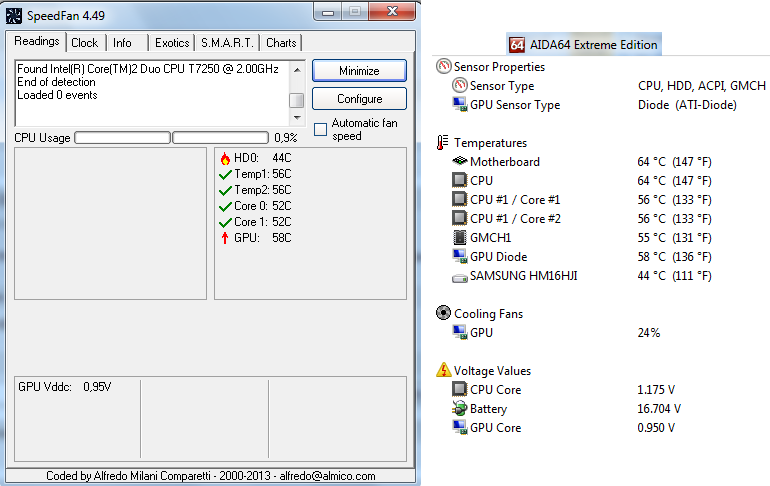
Task: Click the HD0 flame warning icon
Action: point(225,158)
